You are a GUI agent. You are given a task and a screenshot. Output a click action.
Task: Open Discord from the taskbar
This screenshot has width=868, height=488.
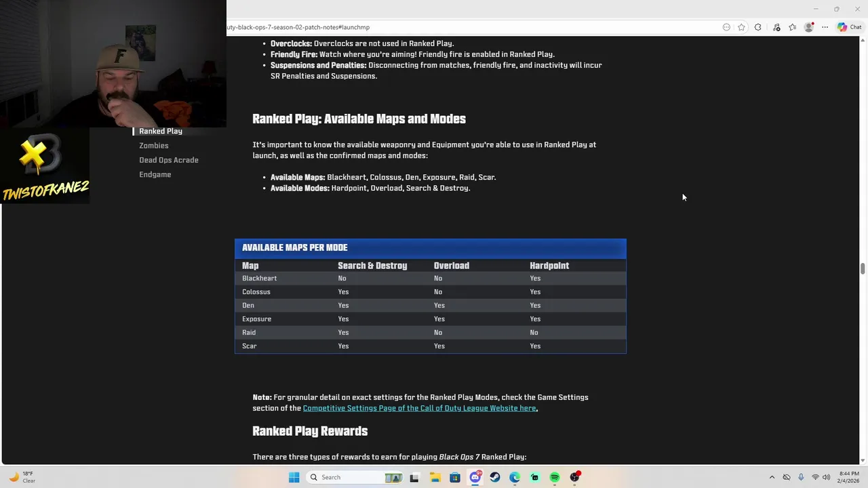point(475,477)
